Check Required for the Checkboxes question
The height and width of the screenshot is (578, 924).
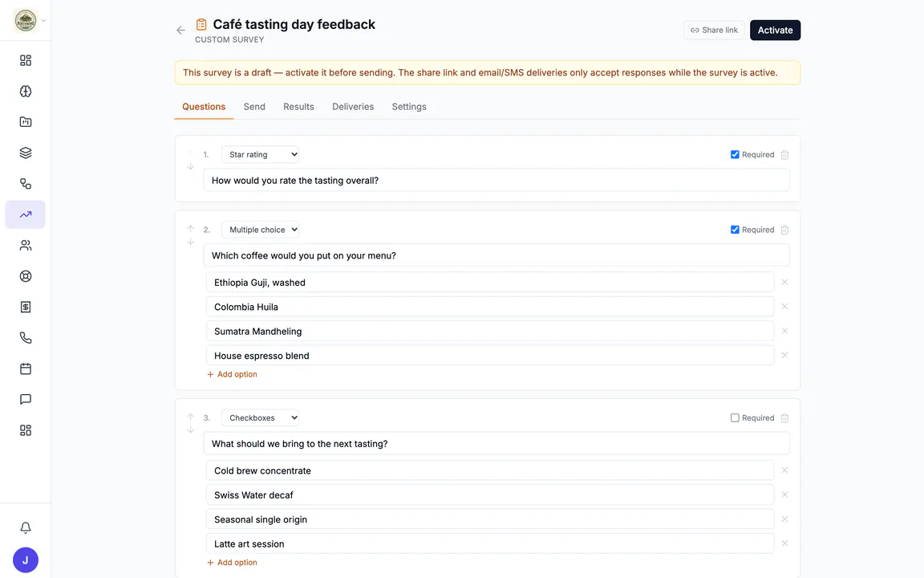click(x=735, y=418)
